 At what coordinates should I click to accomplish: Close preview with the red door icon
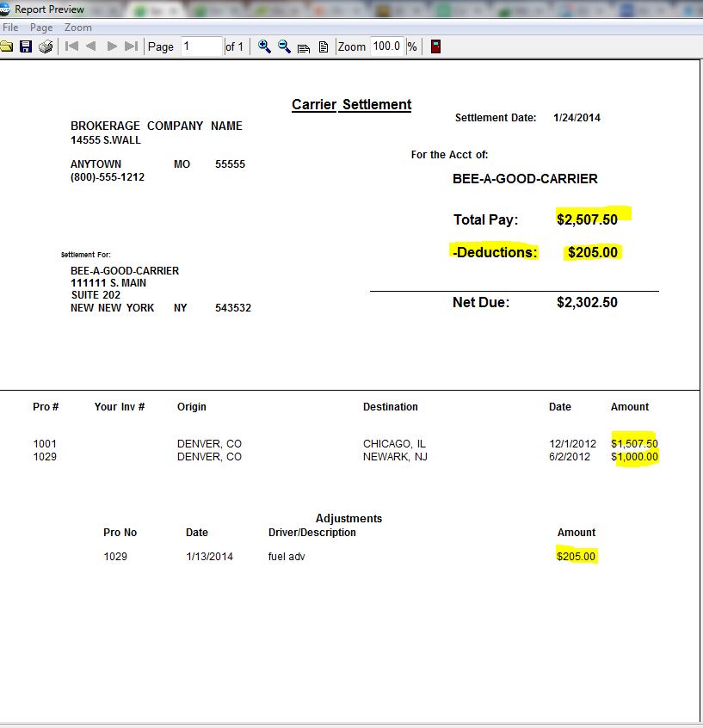[436, 46]
